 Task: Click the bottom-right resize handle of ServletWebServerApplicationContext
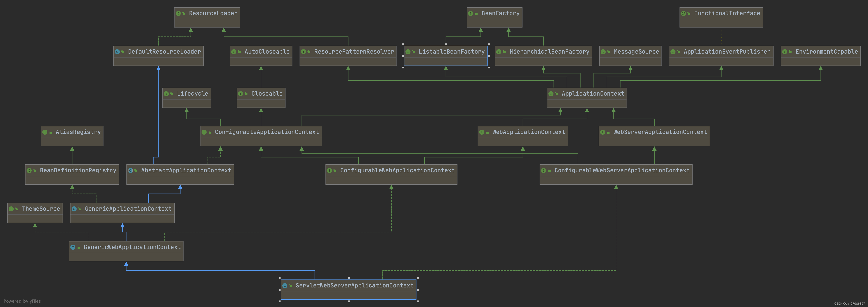point(418,301)
